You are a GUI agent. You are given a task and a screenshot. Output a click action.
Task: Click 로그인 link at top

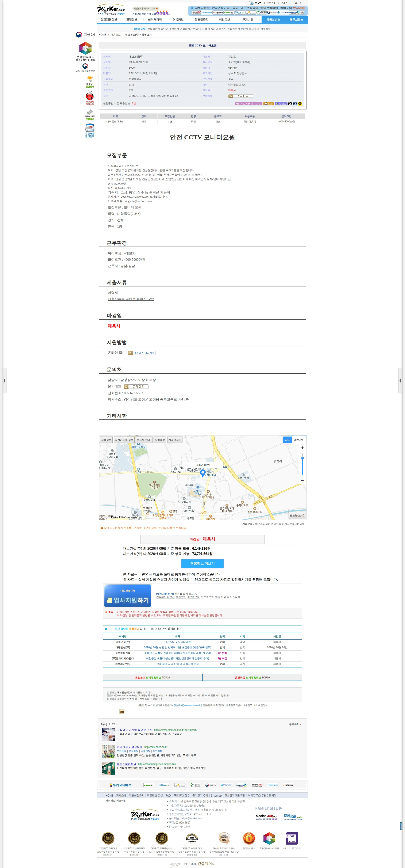pyautogui.click(x=258, y=3)
